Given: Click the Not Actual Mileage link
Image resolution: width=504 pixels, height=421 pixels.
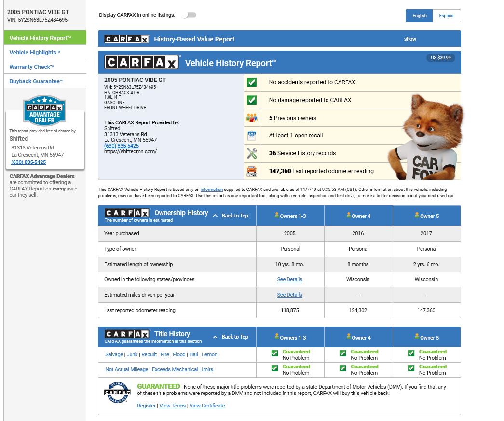Looking at the screenshot, I should point(127,369).
